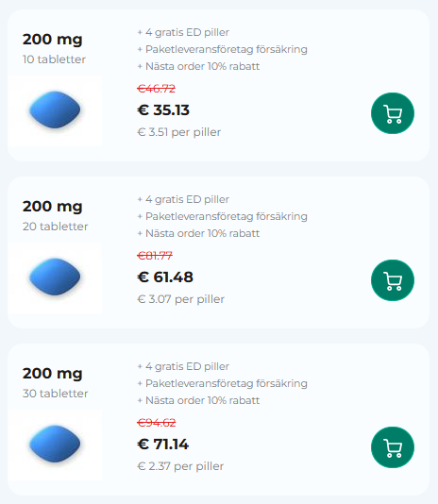
Task: Open pill image for 30 tabletter
Action: coord(55,445)
